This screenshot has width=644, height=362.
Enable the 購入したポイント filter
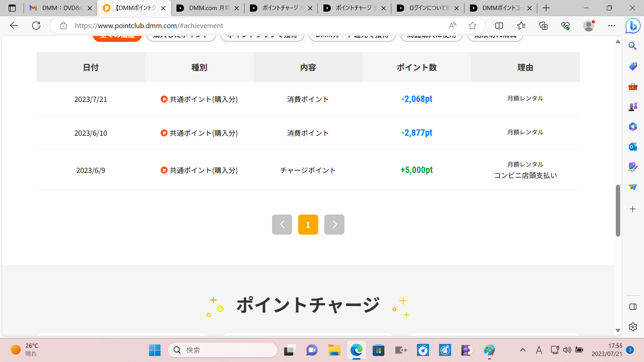click(x=181, y=36)
